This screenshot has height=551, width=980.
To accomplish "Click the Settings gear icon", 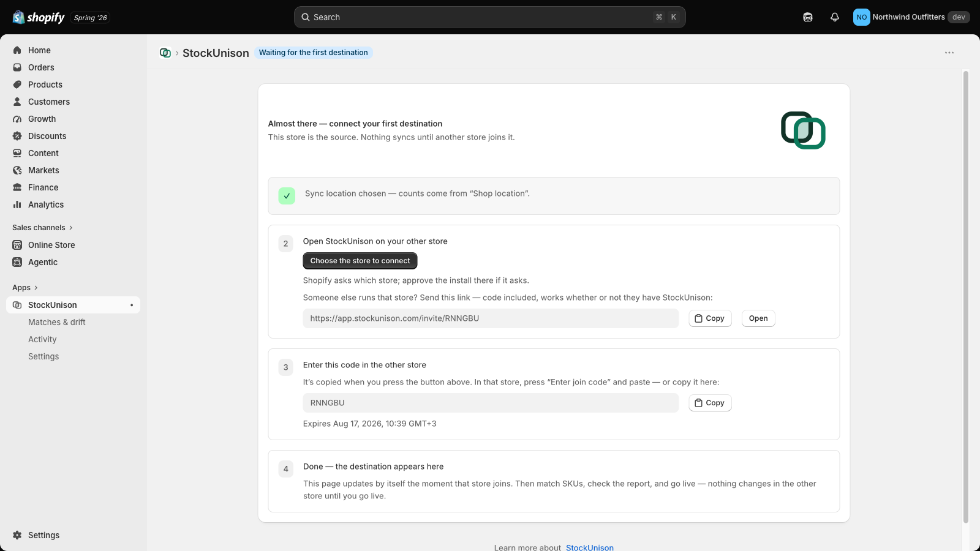I will pyautogui.click(x=17, y=535).
